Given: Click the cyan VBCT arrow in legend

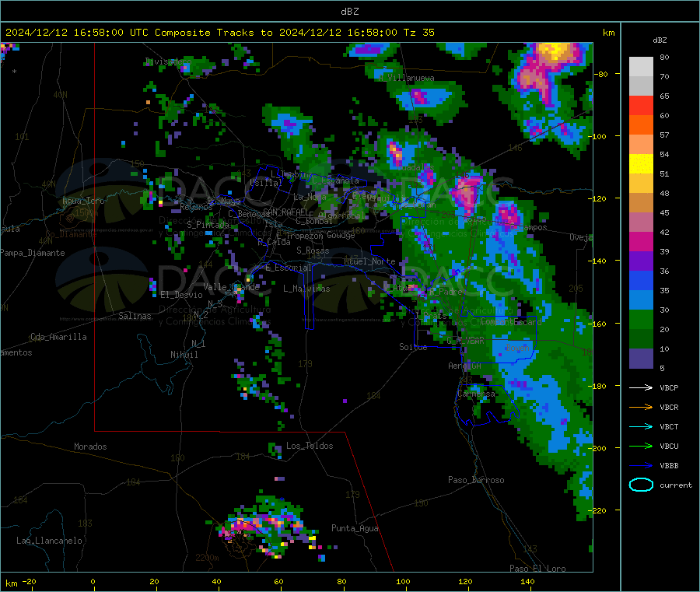Looking at the screenshot, I should pos(641,427).
